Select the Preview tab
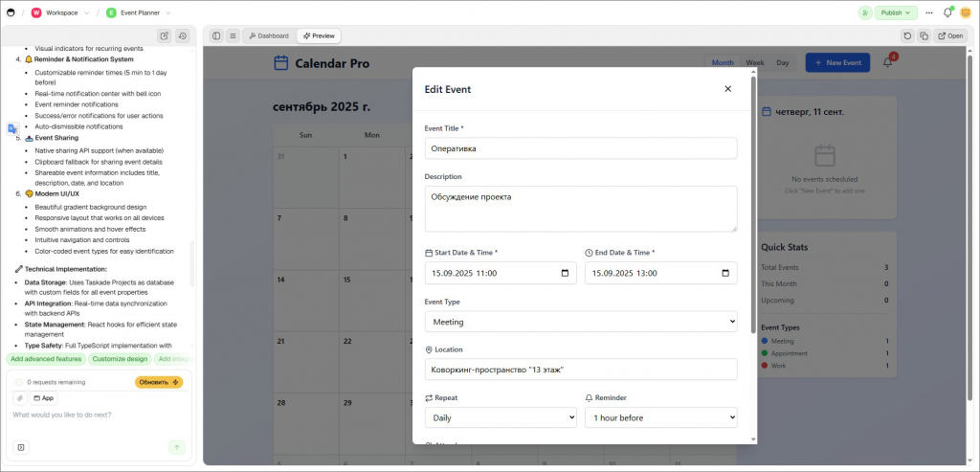Image resolution: width=980 pixels, height=472 pixels. pos(319,36)
